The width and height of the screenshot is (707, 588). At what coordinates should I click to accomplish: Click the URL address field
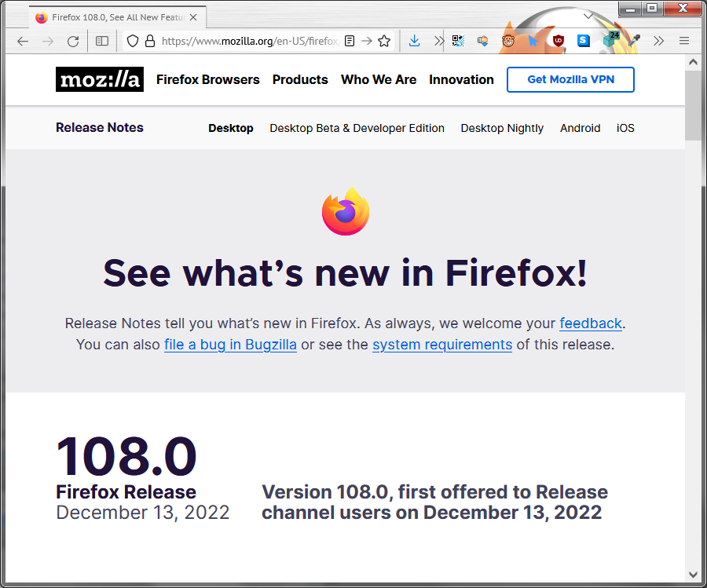(249, 41)
